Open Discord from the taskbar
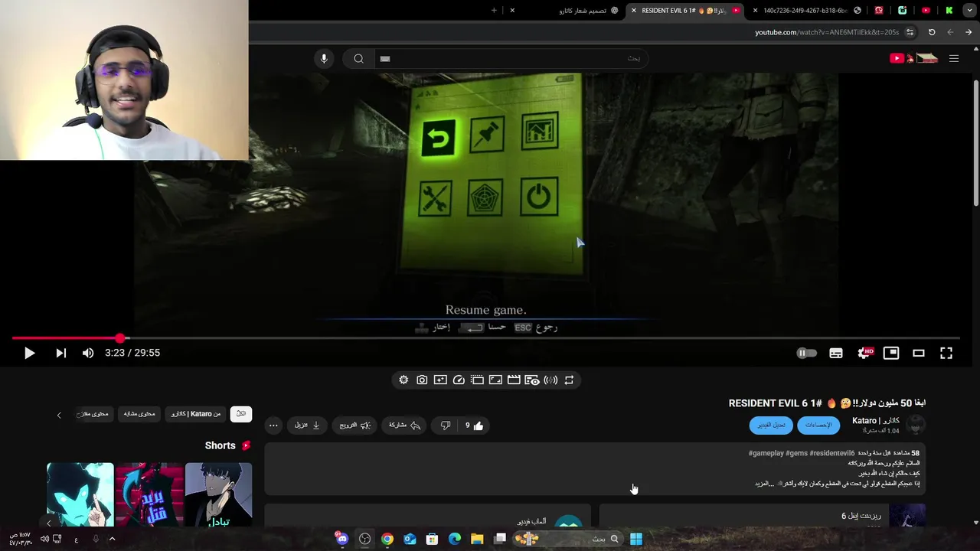Viewport: 980px width, 551px height. [x=342, y=539]
